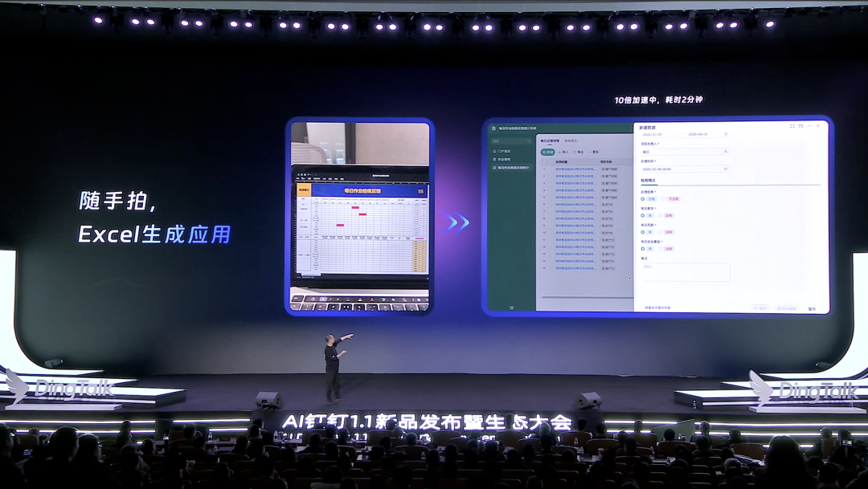Expand the 更多 menu in the table toolbar
Viewport: 868px width, 489px height.
tap(593, 152)
